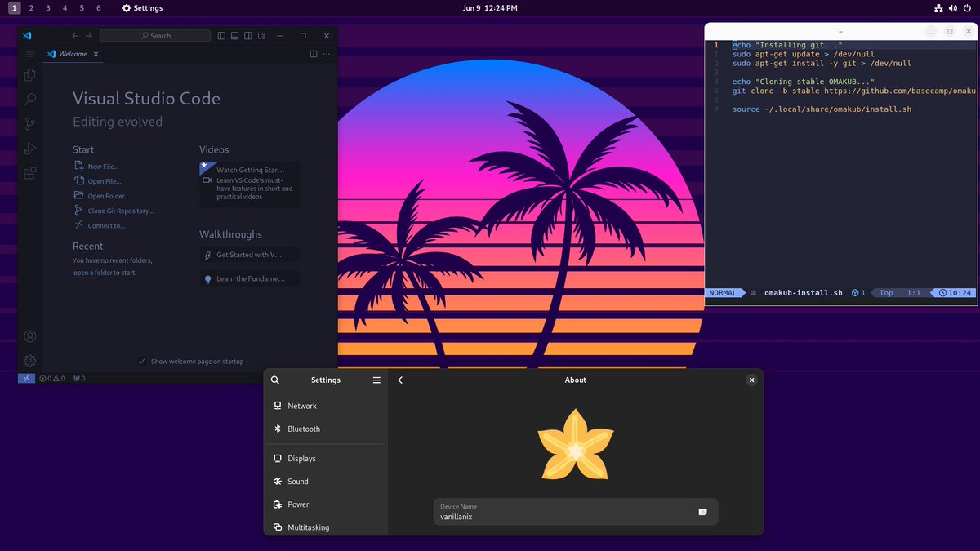Click the power icon in top bar
The image size is (980, 551).
click(967, 8)
